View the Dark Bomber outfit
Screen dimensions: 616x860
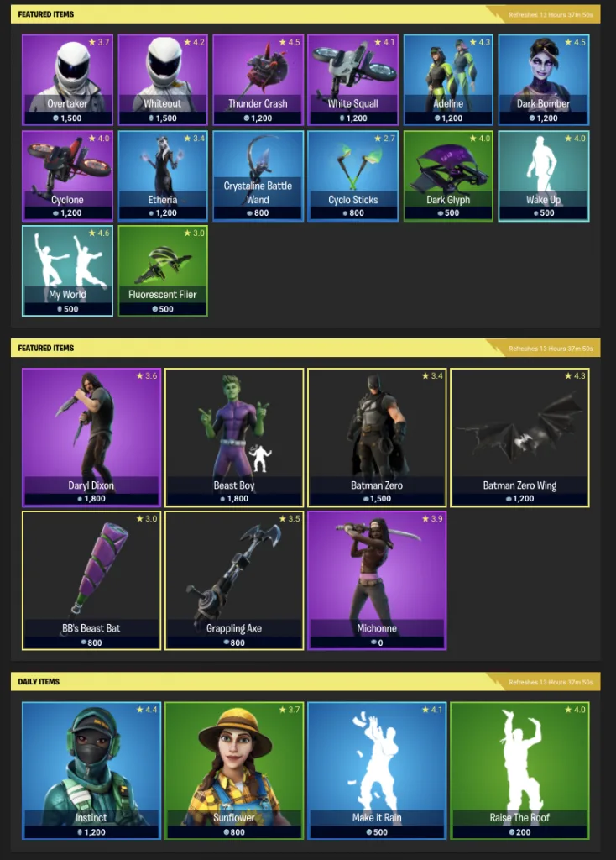pos(544,80)
